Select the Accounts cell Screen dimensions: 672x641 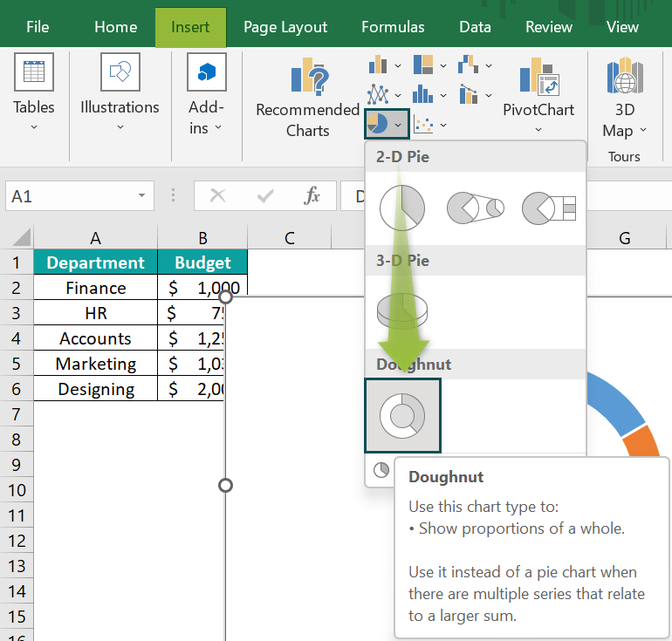(x=96, y=338)
